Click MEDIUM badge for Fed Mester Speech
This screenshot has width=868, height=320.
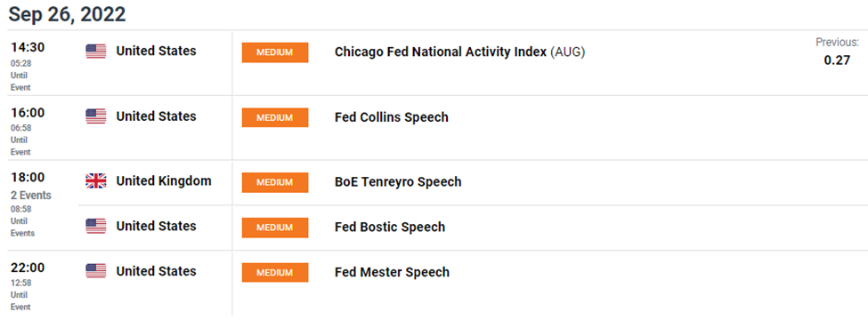coord(275,273)
